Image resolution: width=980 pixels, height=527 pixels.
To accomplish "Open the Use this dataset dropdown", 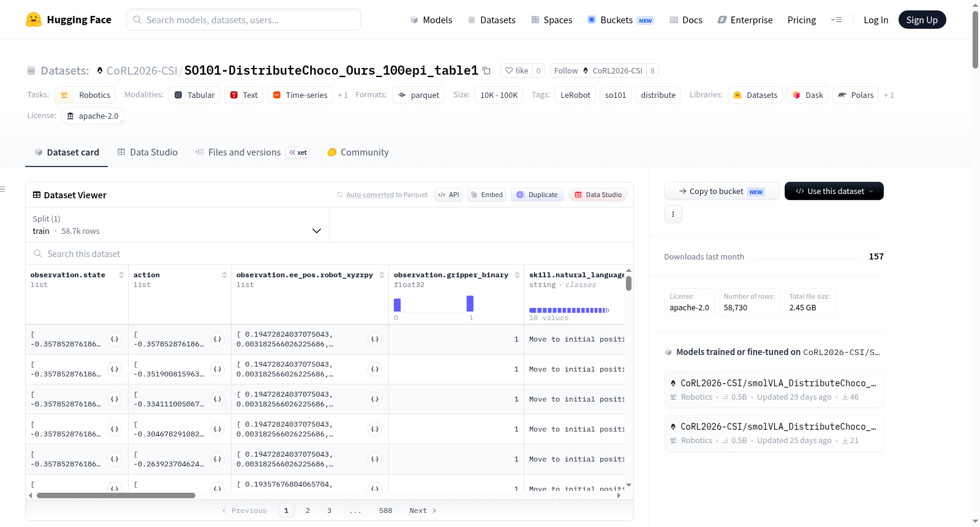I will [x=834, y=191].
